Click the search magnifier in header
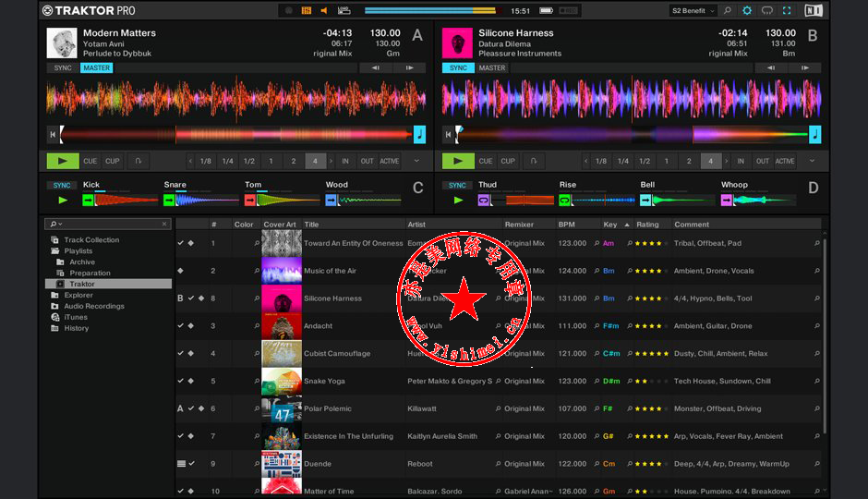 point(728,10)
